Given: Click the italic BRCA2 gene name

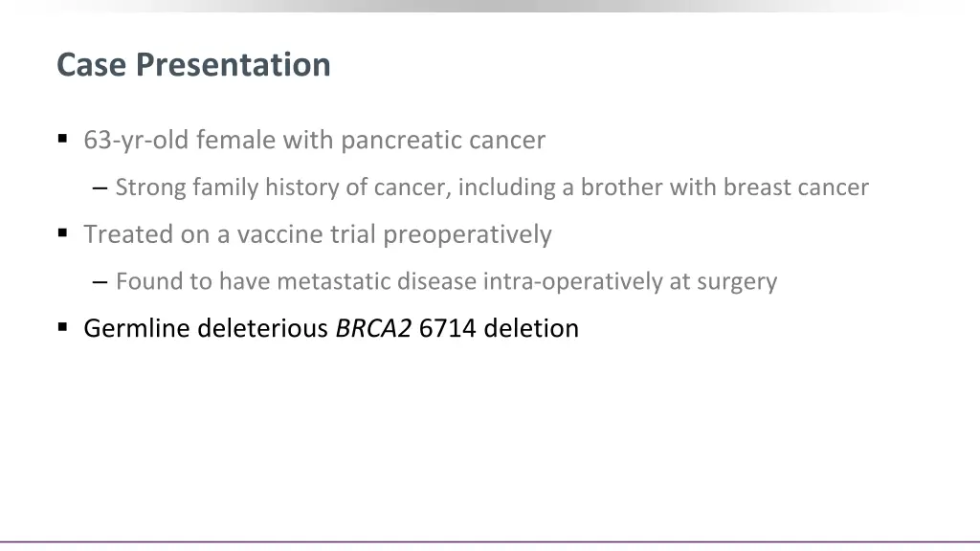Looking at the screenshot, I should 373,328.
